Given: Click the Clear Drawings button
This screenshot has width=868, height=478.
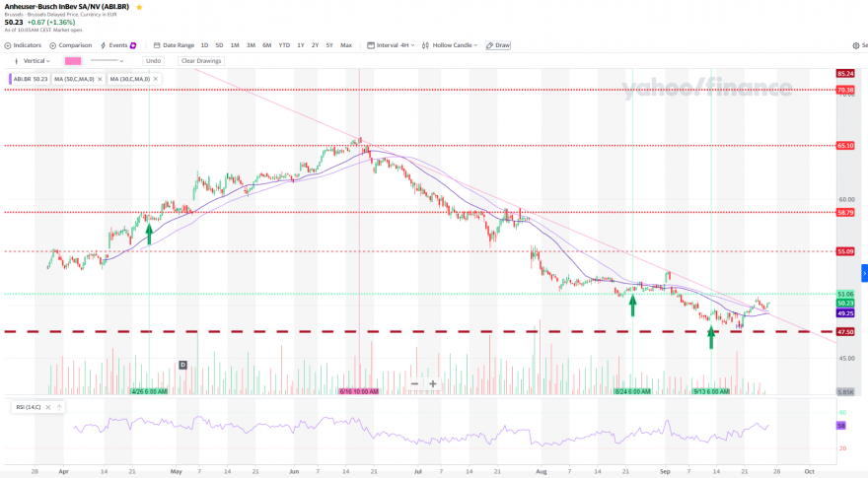Looking at the screenshot, I should tap(201, 61).
